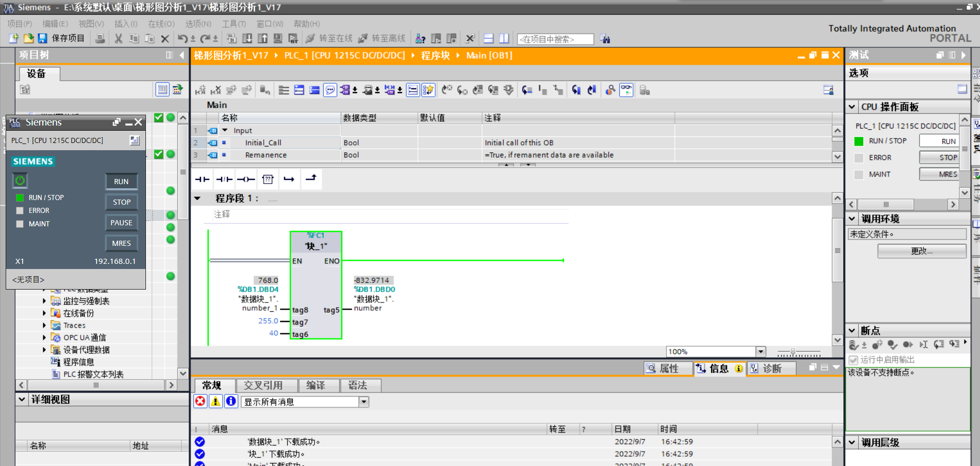
Task: Click the project search input field
Action: [555, 39]
